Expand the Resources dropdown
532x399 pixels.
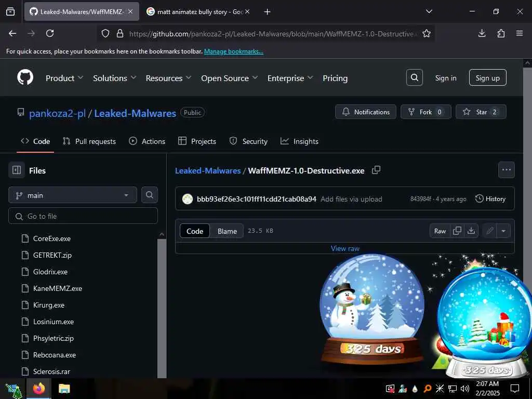point(169,78)
